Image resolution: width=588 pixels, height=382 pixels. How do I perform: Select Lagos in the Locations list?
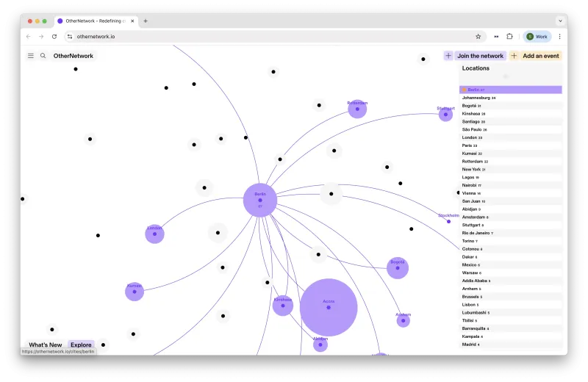pyautogui.click(x=510, y=177)
